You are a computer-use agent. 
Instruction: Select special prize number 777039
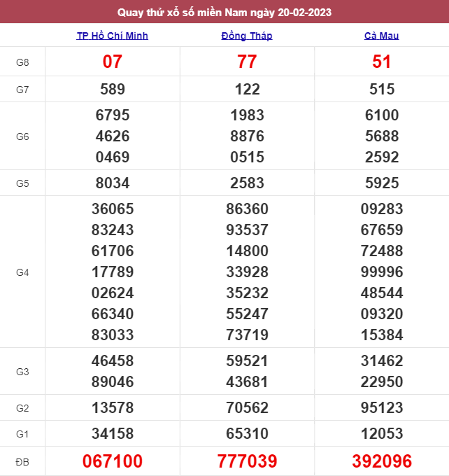click(247, 461)
